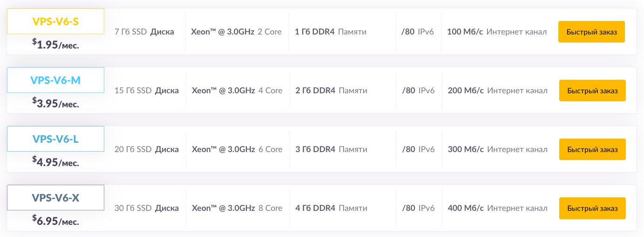
Task: Click the 3 Гб DDR4 memory spec
Action: [332, 149]
